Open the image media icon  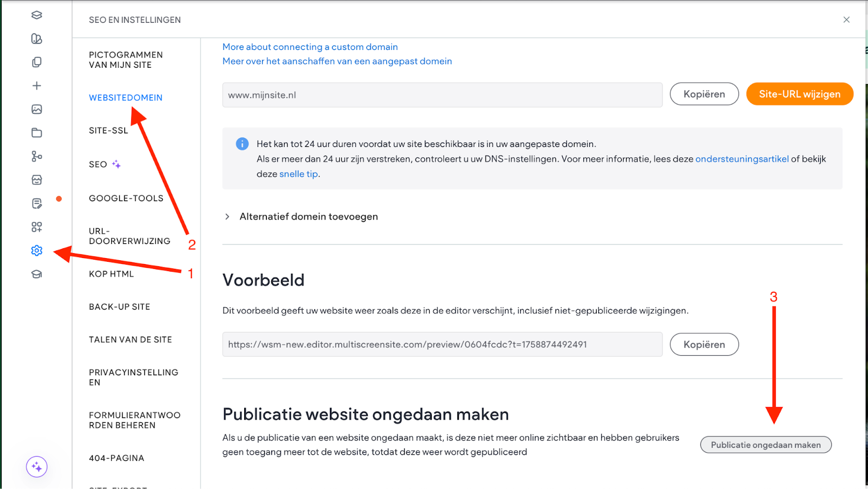click(x=37, y=110)
